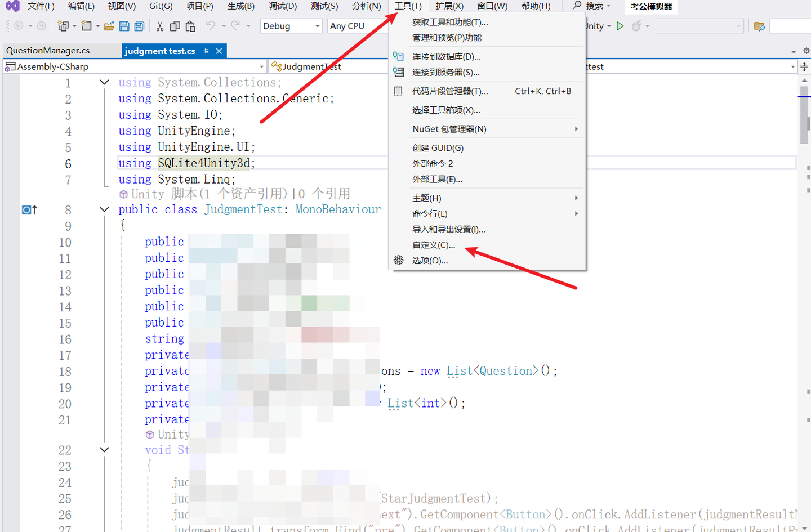The image size is (811, 532).
Task: Open the tab overflow dropdown arrow
Action: [x=794, y=51]
